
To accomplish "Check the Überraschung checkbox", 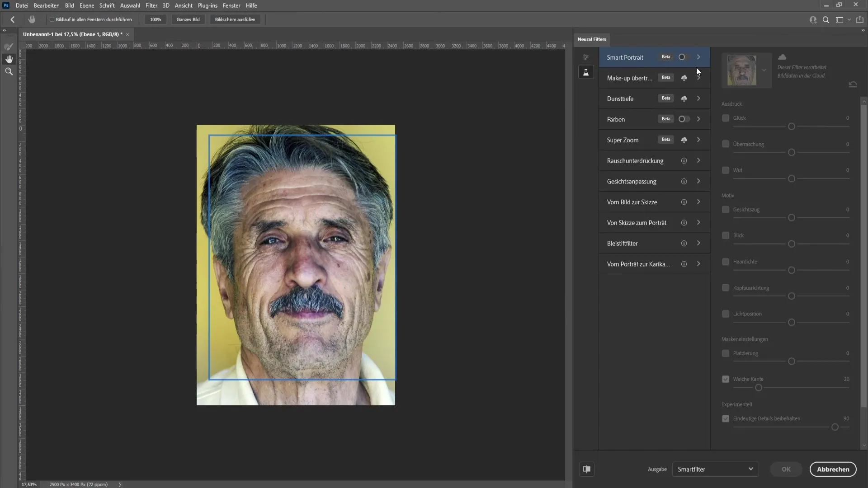I will 726,144.
